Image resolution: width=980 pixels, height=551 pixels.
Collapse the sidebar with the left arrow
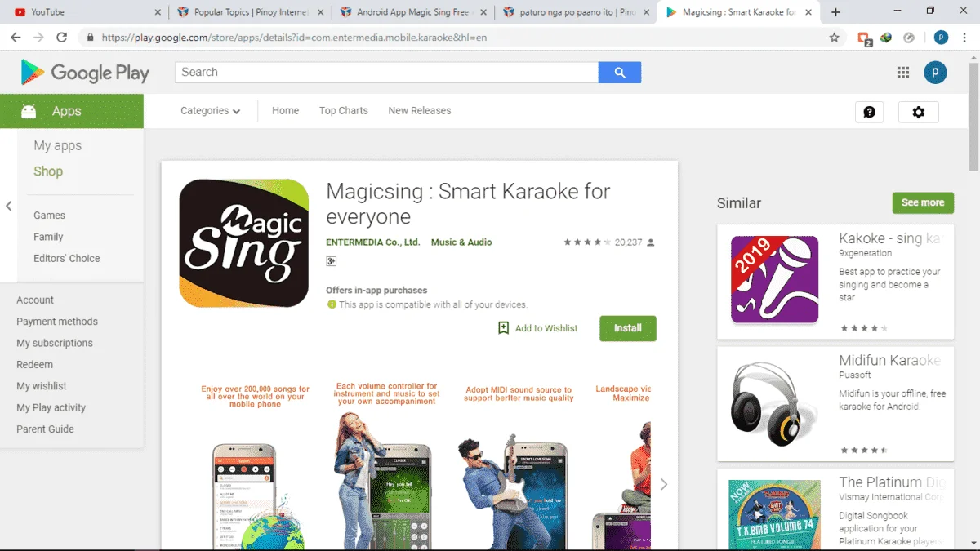(x=8, y=206)
